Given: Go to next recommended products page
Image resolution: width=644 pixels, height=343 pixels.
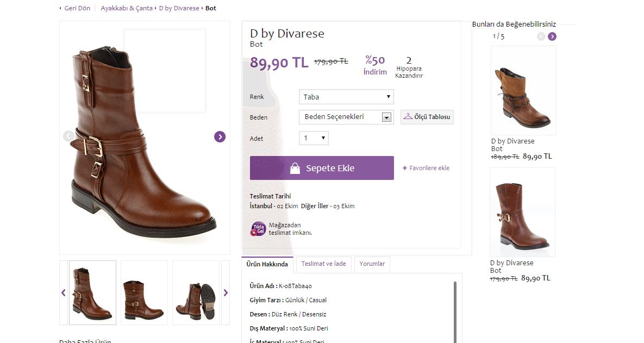Looking at the screenshot, I should pyautogui.click(x=552, y=36).
